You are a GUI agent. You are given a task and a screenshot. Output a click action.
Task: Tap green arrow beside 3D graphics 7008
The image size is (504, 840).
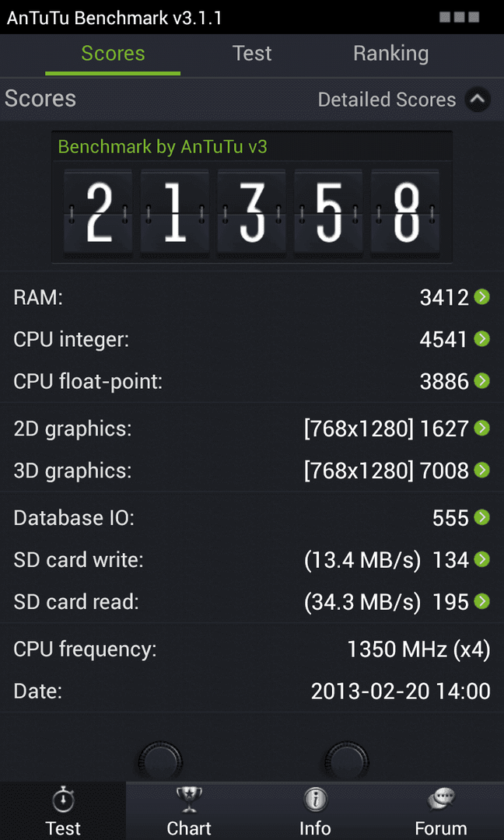tap(482, 471)
